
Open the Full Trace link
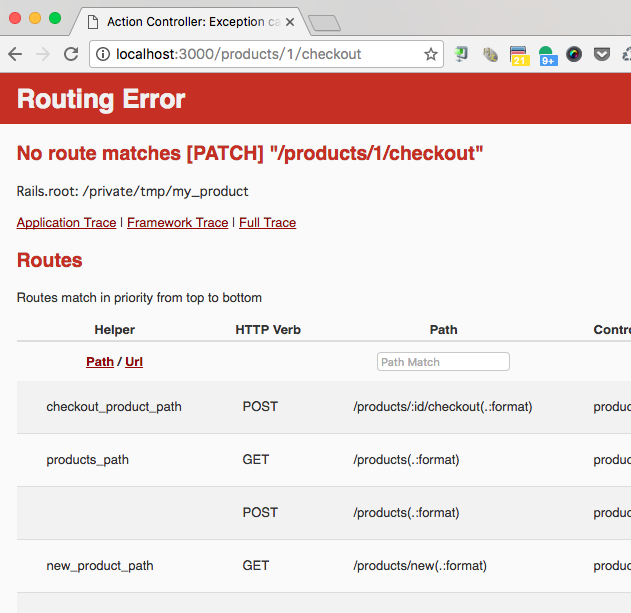(268, 223)
